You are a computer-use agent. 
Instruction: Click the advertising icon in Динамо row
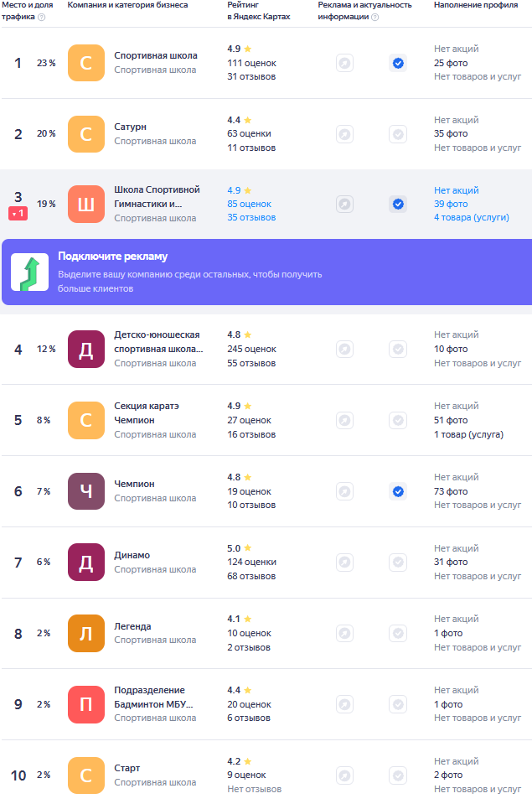[x=344, y=562]
